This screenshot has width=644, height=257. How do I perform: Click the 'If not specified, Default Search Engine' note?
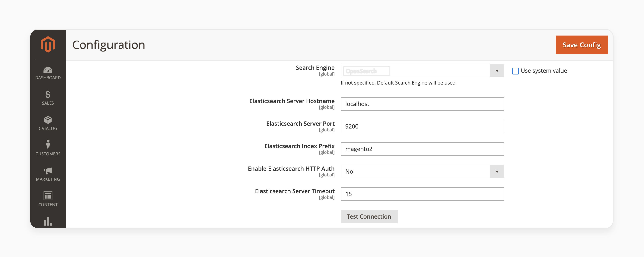pyautogui.click(x=399, y=83)
